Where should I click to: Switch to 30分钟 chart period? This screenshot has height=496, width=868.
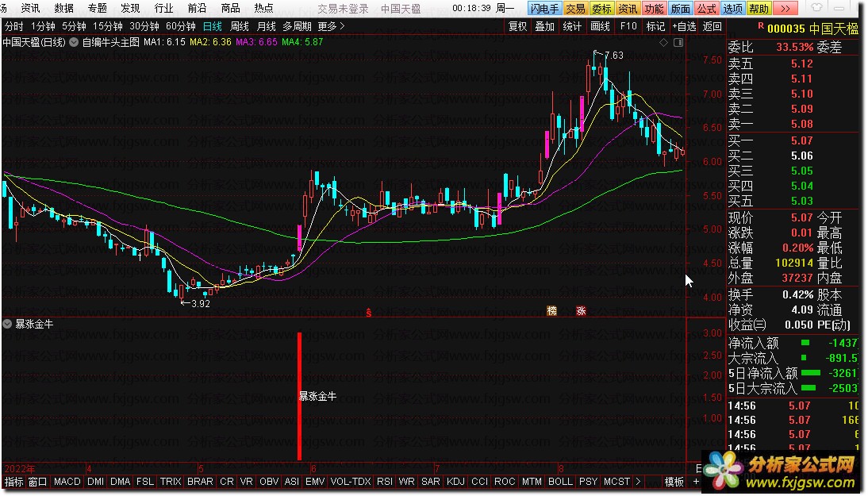(x=144, y=26)
